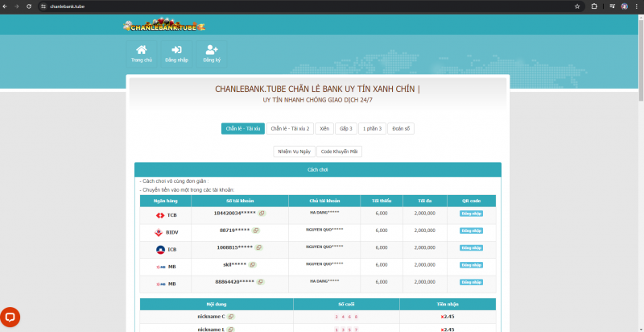Click the HA DANG***** owner in TCB row
This screenshot has height=332, width=644.
pyautogui.click(x=324, y=213)
